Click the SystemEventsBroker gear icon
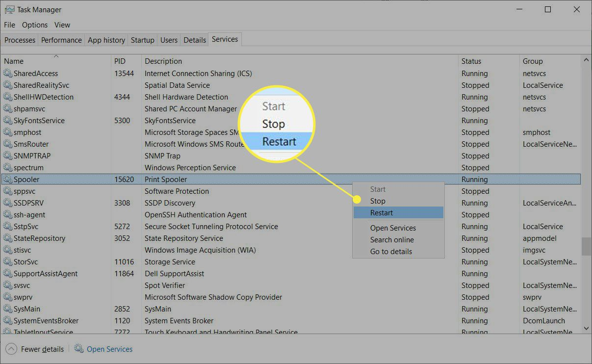Image resolution: width=592 pixels, height=364 pixels. click(x=7, y=321)
